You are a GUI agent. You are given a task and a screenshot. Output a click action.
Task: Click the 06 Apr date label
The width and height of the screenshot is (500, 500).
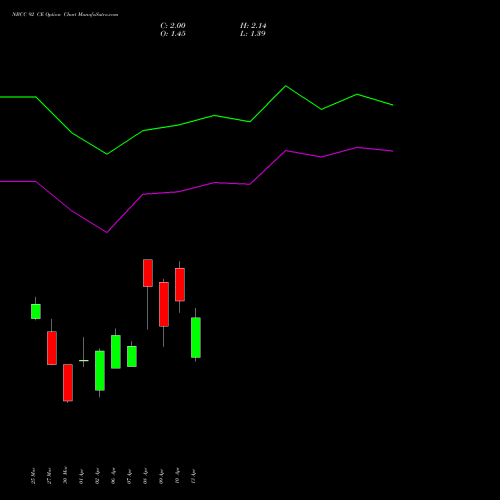(x=113, y=476)
